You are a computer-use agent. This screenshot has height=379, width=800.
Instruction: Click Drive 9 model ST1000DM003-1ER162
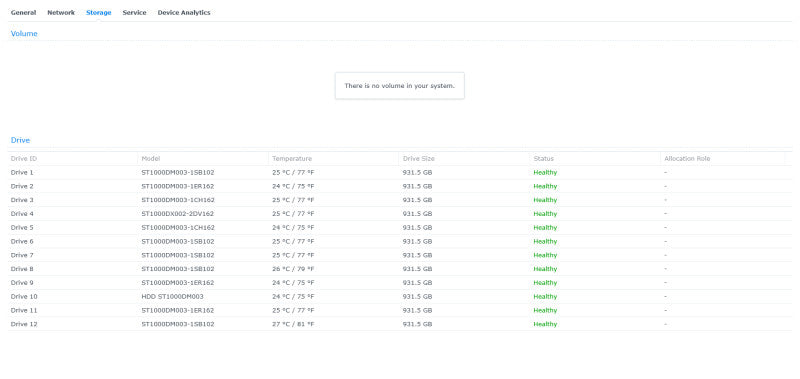tap(178, 283)
